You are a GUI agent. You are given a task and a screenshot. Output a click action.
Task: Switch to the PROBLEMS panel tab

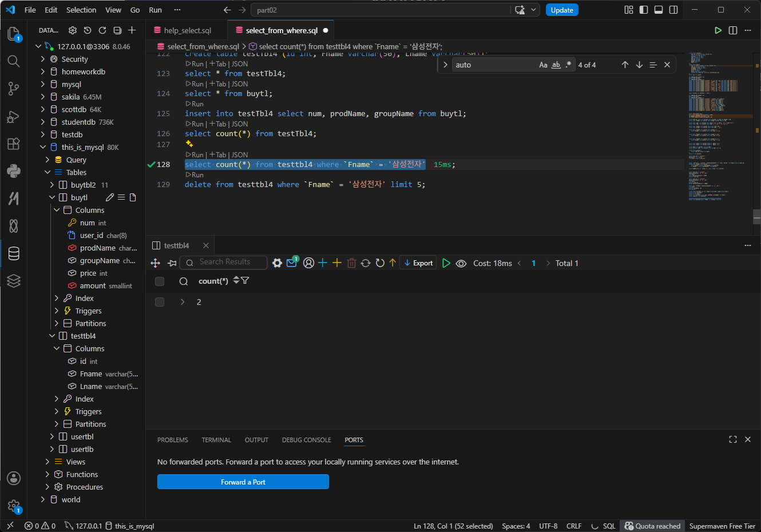click(x=173, y=440)
